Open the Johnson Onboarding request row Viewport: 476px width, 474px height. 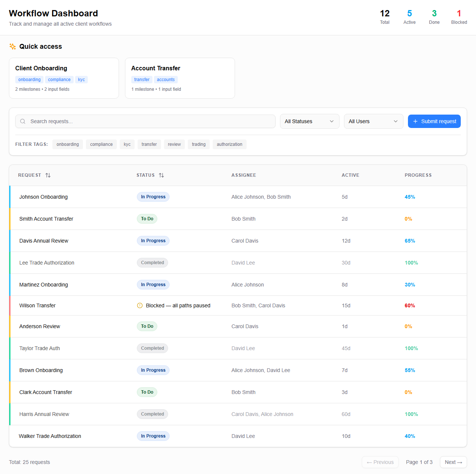pos(44,197)
